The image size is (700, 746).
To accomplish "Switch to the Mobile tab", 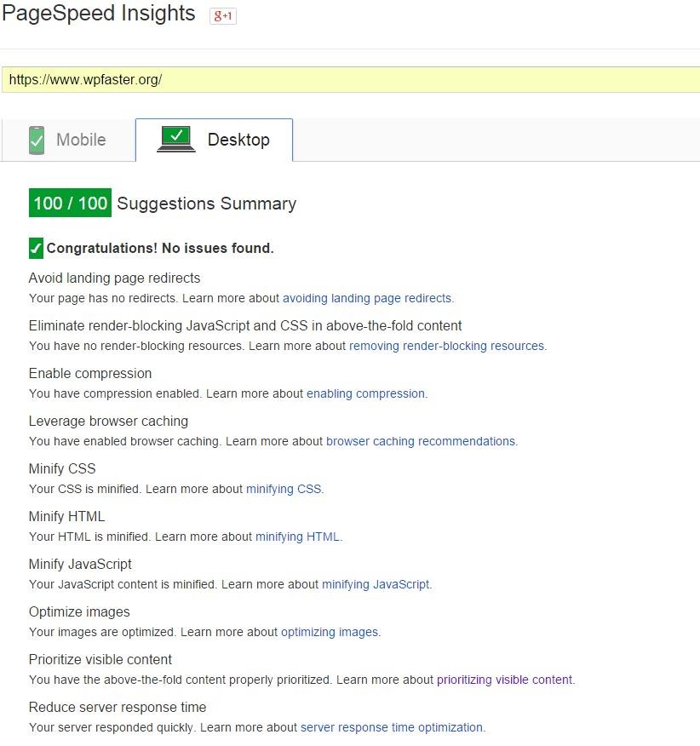I will [x=68, y=141].
